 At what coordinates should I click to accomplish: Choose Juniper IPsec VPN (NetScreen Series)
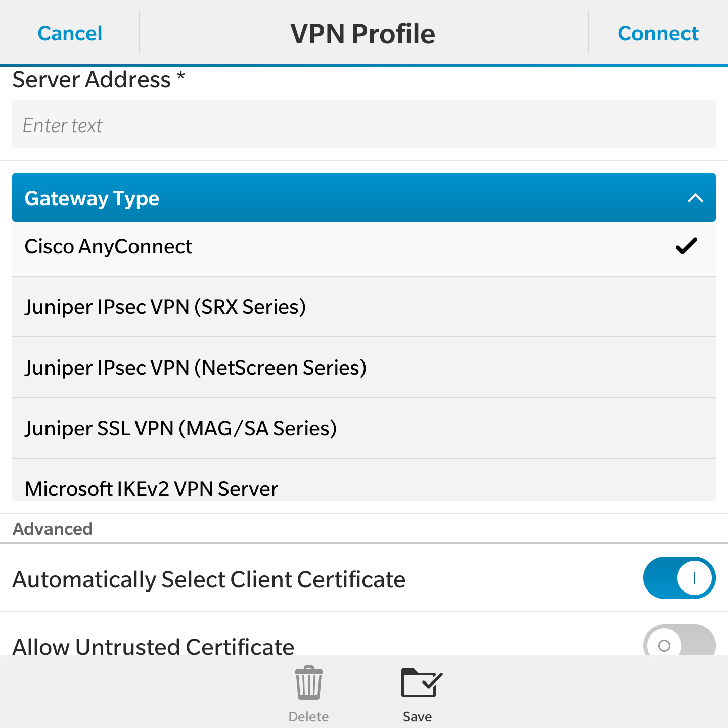[x=364, y=368]
